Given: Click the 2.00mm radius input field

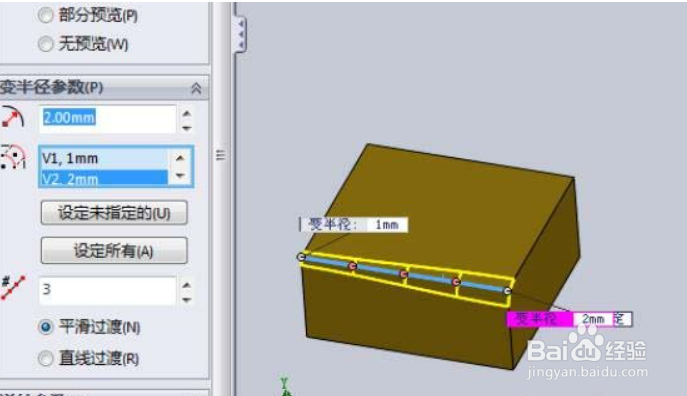Looking at the screenshot, I should (x=108, y=119).
